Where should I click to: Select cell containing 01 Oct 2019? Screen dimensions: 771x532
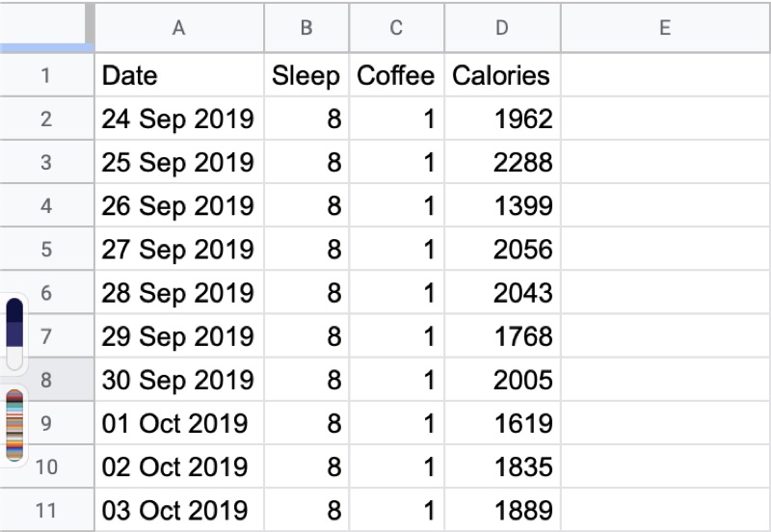point(179,423)
